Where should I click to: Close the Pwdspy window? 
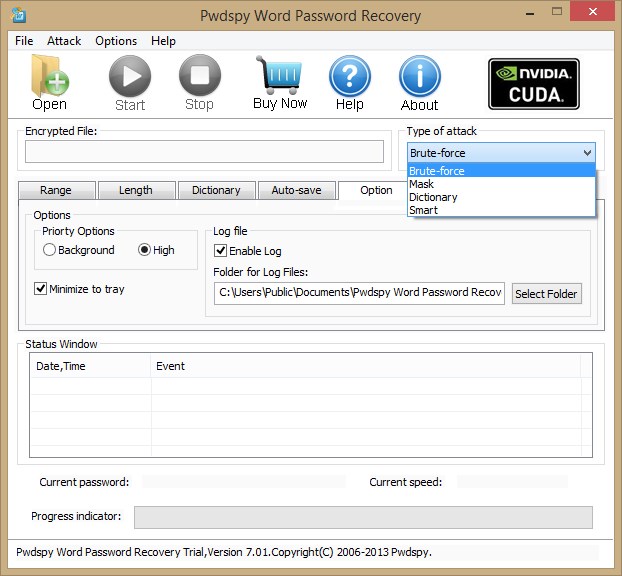click(x=592, y=12)
